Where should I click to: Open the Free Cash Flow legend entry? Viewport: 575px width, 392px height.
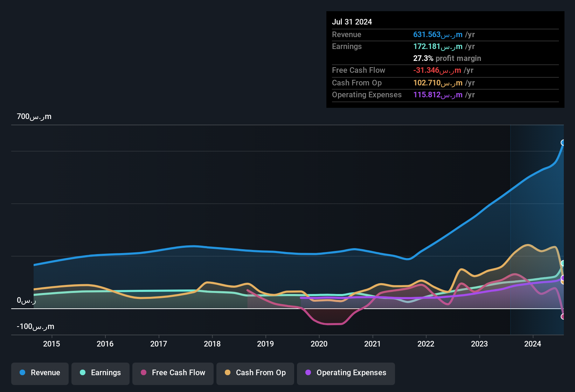[173, 373]
